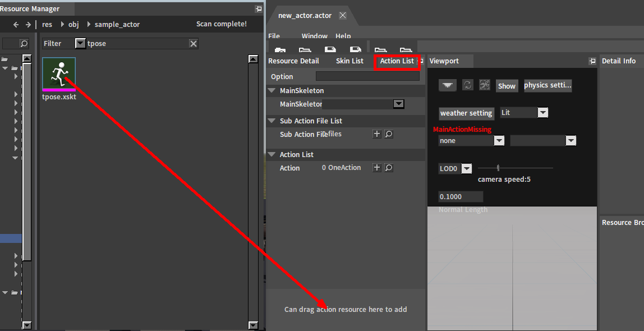Open the Lit shading mode dropdown
Viewport: 644px width, 331px height.
pyautogui.click(x=542, y=113)
